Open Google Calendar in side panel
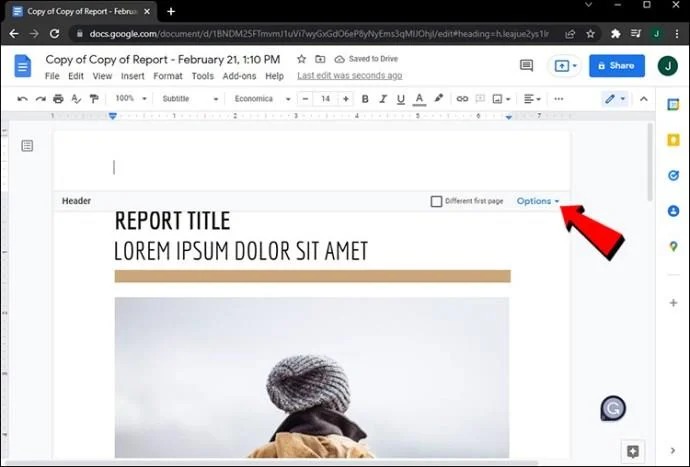The height and width of the screenshot is (467, 690). tap(673, 105)
